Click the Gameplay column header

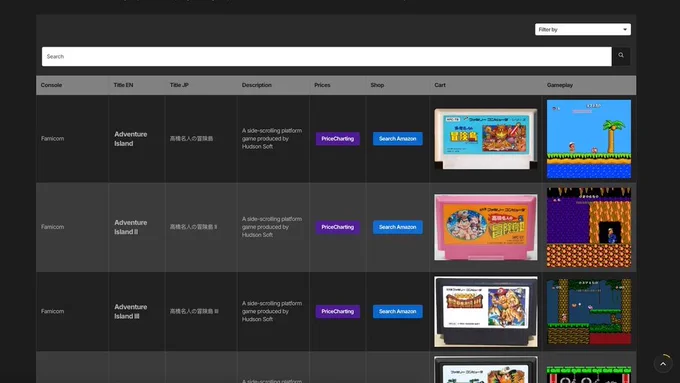(x=560, y=85)
